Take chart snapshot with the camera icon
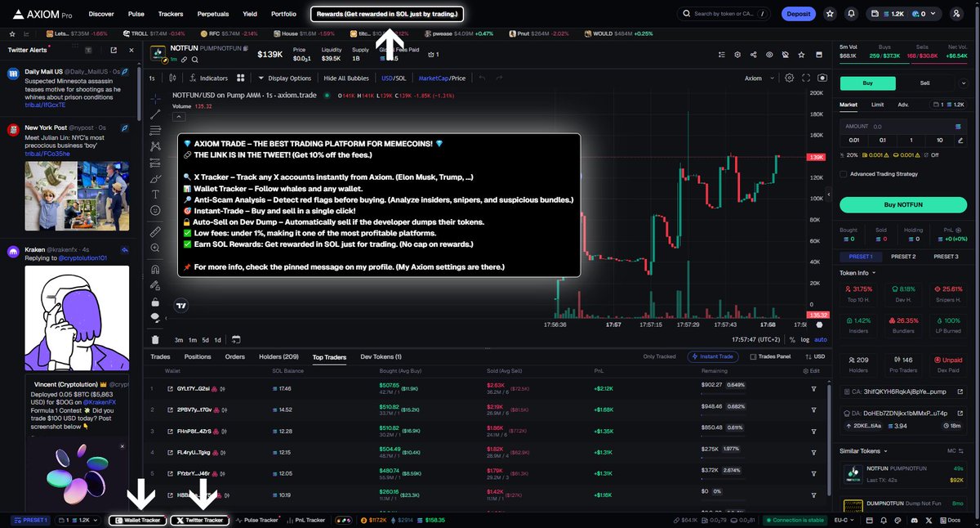Viewport: 980px width, 528px height. tap(822, 78)
